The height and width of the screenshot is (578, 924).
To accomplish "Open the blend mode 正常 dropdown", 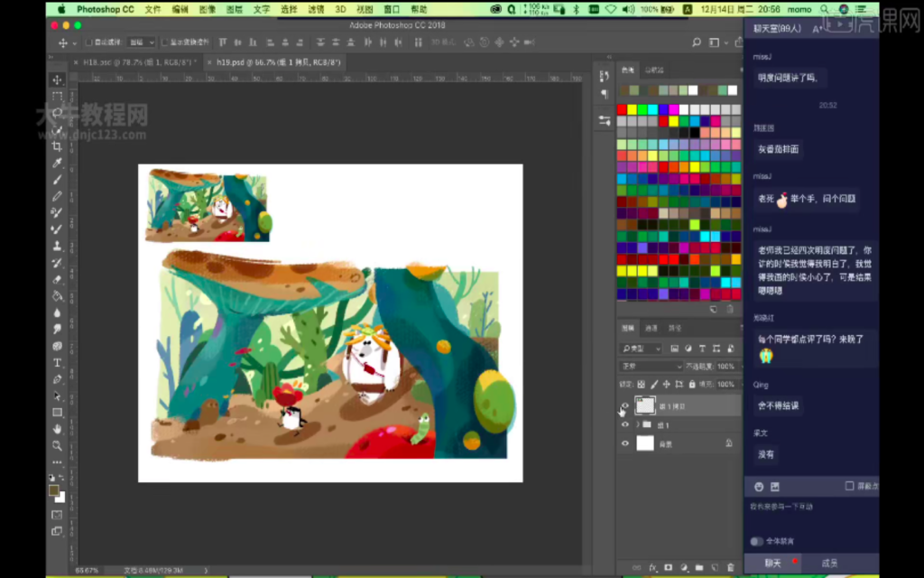I will click(651, 367).
